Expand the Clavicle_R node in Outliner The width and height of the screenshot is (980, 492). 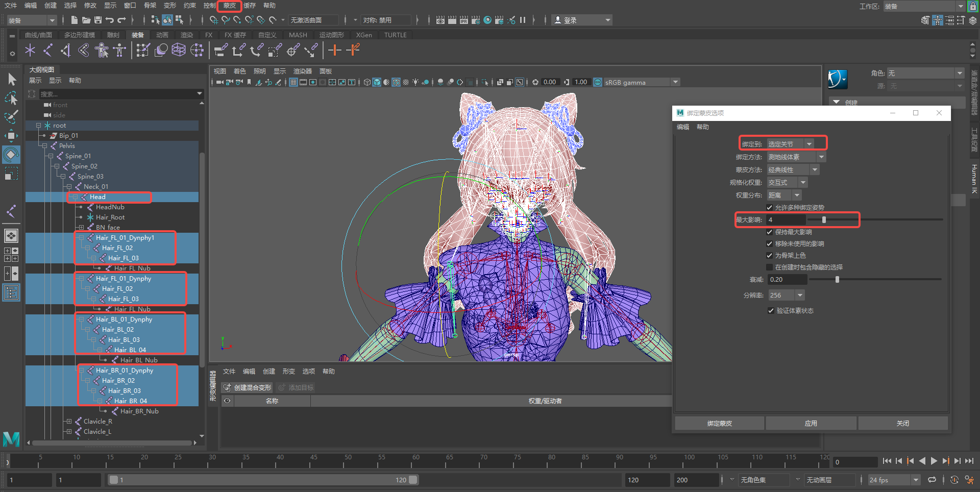[x=69, y=421]
